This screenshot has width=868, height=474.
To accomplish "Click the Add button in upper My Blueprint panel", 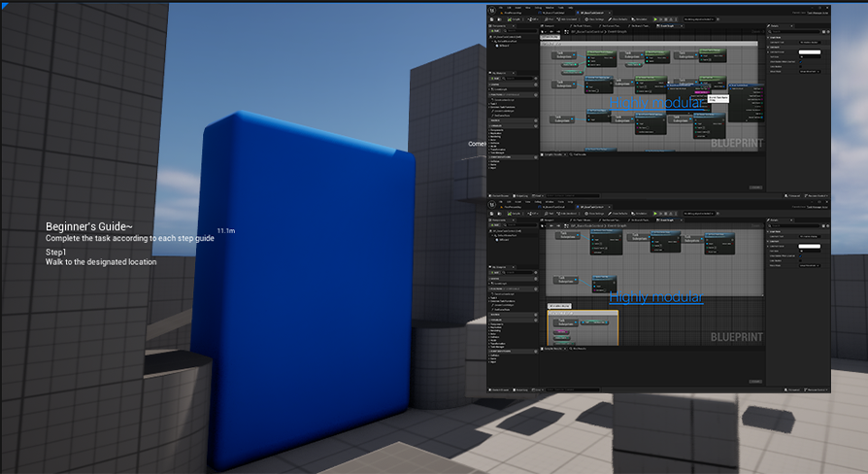I will (495, 78).
